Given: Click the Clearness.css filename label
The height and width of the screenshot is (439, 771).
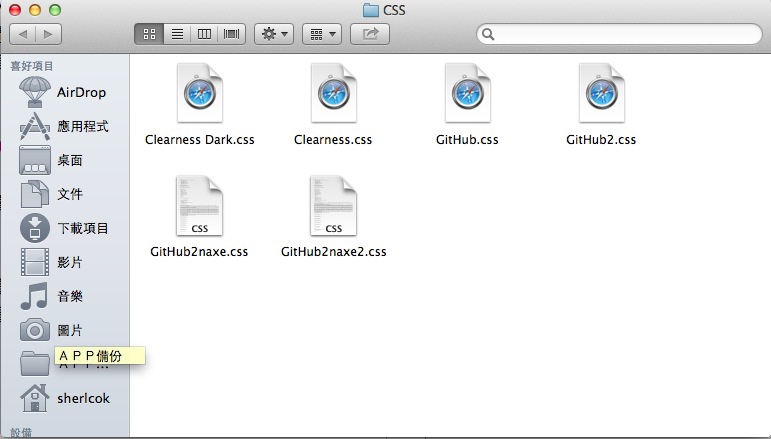Looking at the screenshot, I should (333, 140).
